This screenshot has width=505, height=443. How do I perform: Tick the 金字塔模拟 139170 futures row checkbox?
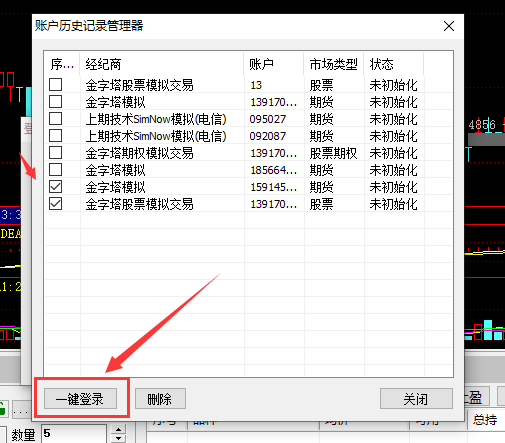tap(55, 102)
